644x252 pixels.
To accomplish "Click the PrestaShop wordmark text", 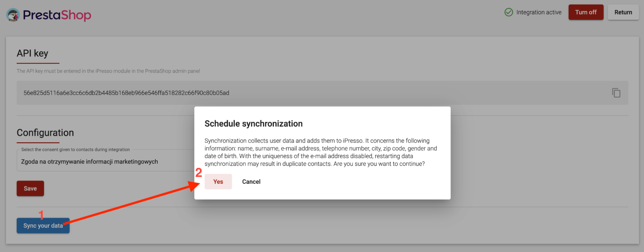I will 57,15.
